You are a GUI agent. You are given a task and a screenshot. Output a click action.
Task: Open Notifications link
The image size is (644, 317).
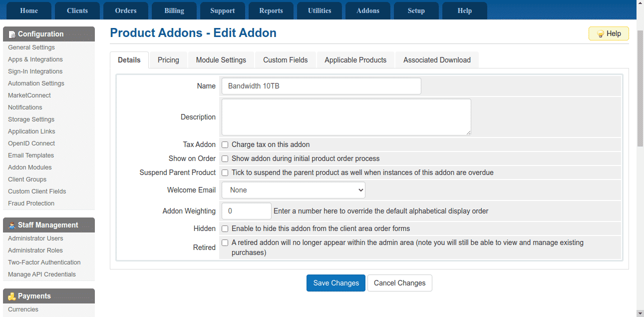point(25,107)
